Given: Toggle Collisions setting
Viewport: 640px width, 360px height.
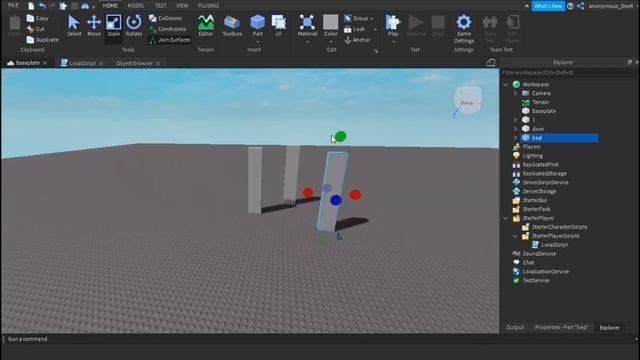Looking at the screenshot, I should (x=165, y=18).
